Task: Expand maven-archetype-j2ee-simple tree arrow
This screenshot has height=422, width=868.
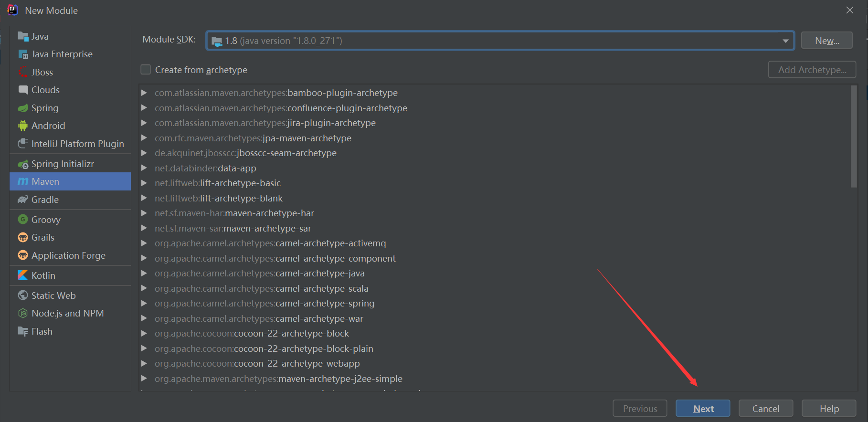Action: click(144, 379)
